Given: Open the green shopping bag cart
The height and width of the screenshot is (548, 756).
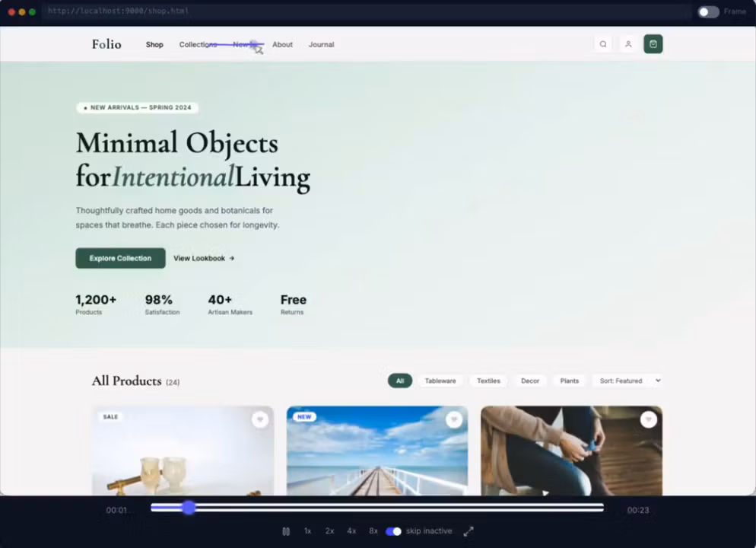Looking at the screenshot, I should click(653, 44).
